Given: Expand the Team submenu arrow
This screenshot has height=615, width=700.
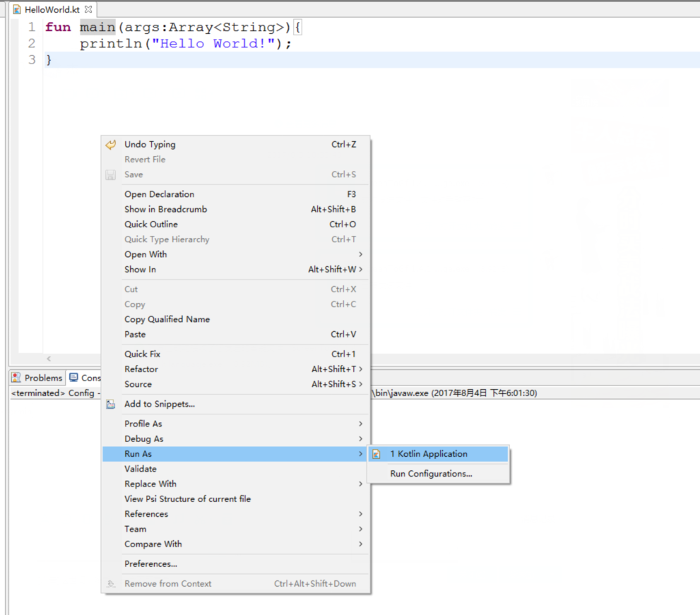Looking at the screenshot, I should pyautogui.click(x=361, y=529).
